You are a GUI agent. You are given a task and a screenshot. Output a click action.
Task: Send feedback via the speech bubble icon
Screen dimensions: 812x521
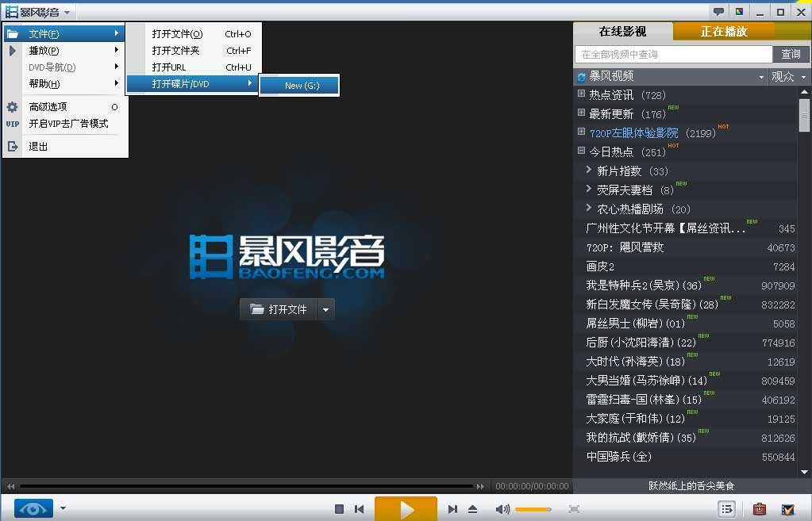(x=718, y=11)
